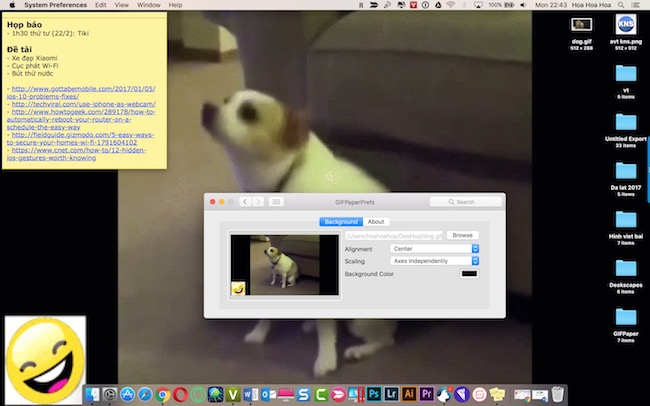Image resolution: width=650 pixels, height=406 pixels.
Task: Open the Stickies app in the Dock
Action: (497, 394)
